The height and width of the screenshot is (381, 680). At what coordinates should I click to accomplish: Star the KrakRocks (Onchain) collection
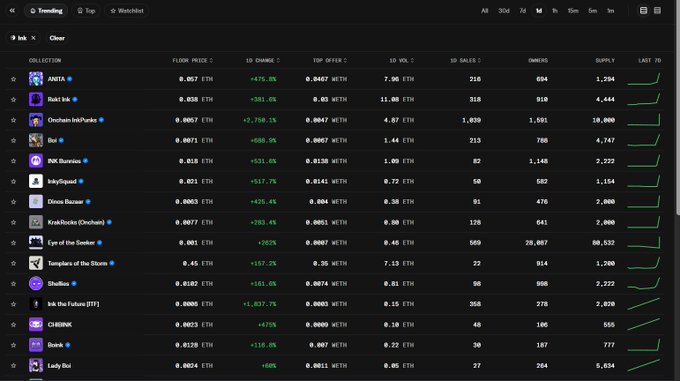(13, 222)
